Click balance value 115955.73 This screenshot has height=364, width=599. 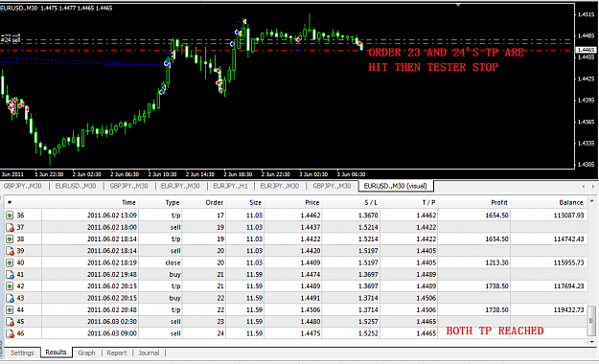(569, 262)
